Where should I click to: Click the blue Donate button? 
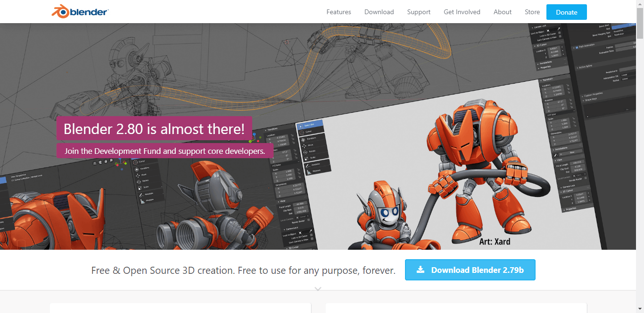(567, 12)
